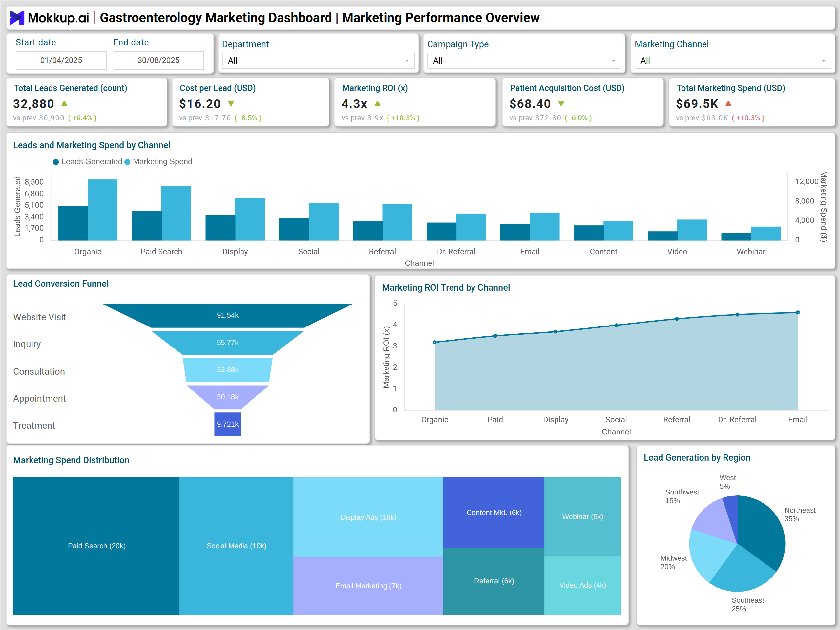Select the Content Mkt. (6k) treemap tile

pyautogui.click(x=494, y=512)
